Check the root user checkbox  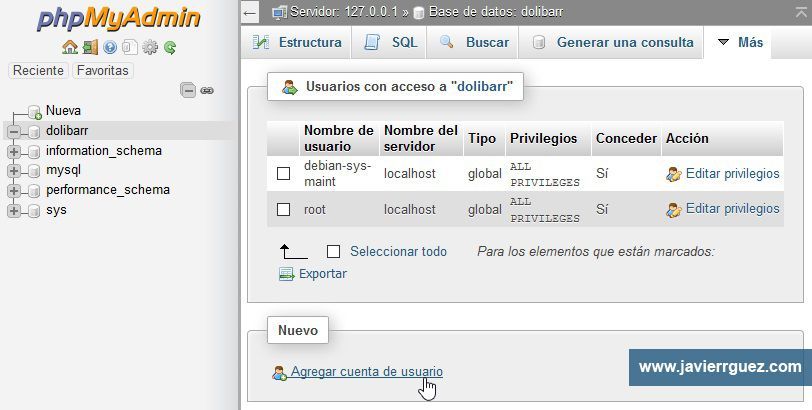(283, 209)
